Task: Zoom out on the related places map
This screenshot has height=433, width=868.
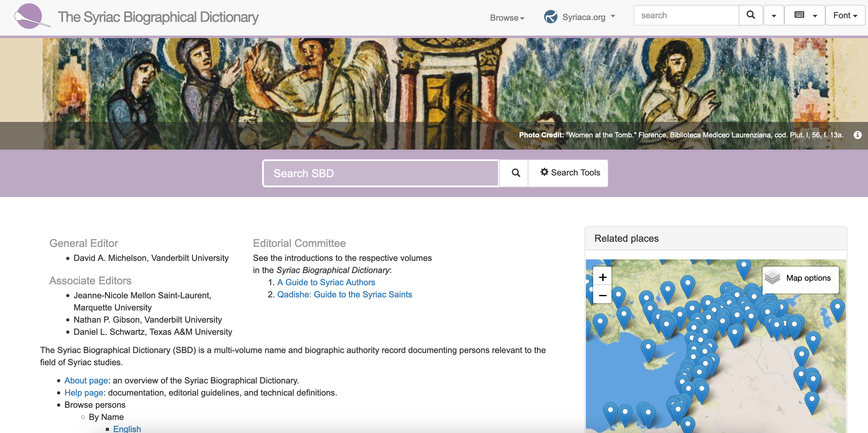Action: [603, 295]
